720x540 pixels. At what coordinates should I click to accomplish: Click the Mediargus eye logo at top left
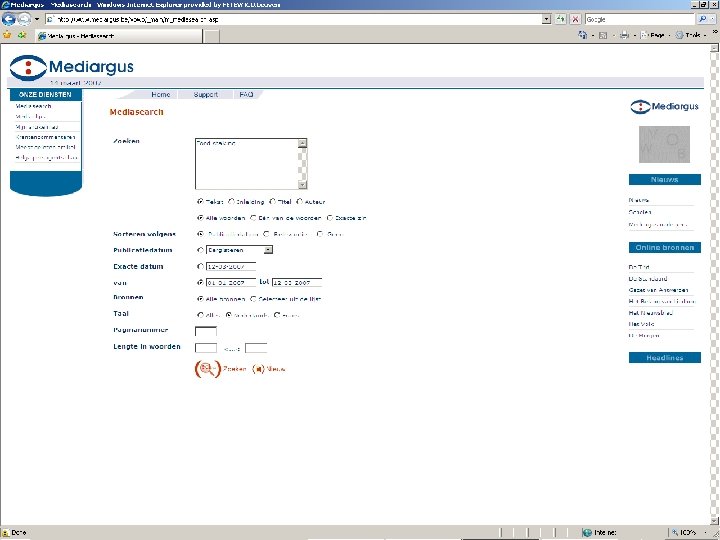tap(28, 68)
